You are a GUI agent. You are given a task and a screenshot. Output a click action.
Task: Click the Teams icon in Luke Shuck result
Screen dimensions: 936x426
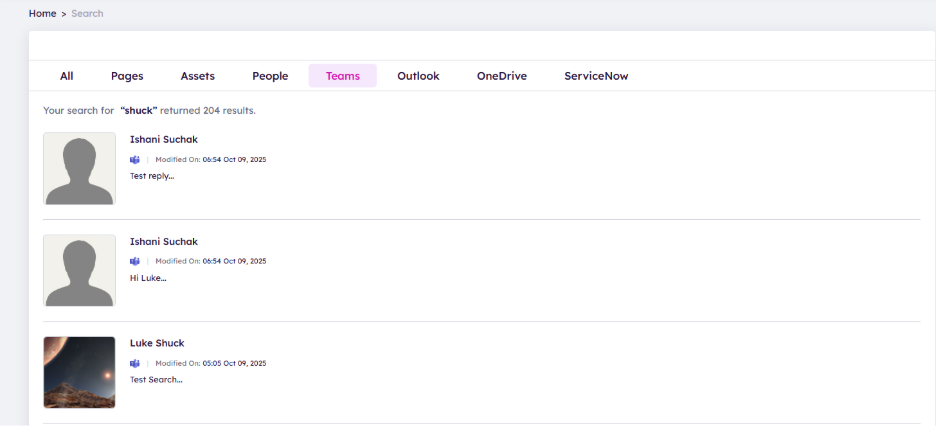(135, 363)
